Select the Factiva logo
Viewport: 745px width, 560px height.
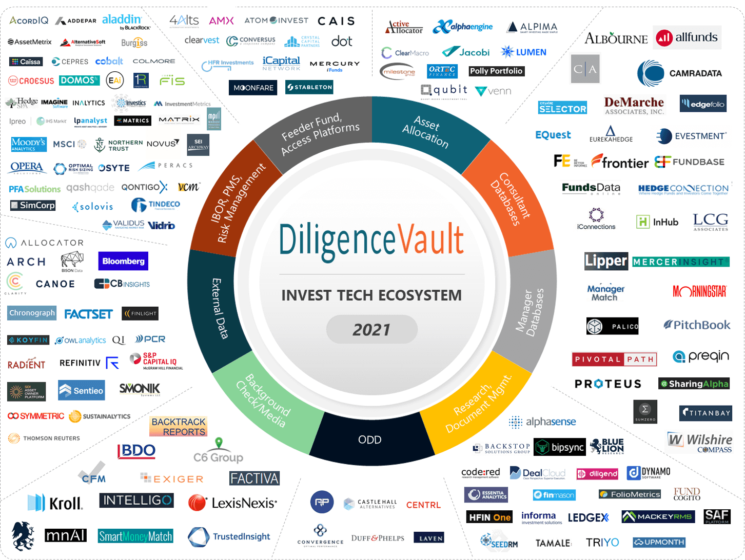click(x=254, y=478)
